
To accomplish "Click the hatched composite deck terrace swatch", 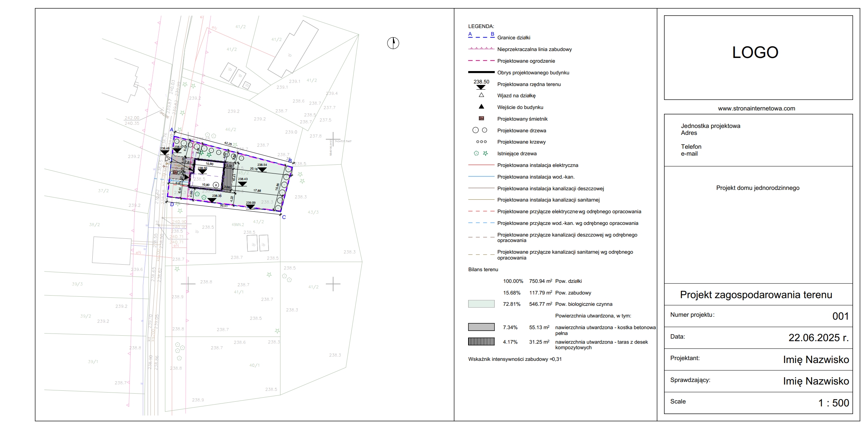I will [481, 342].
